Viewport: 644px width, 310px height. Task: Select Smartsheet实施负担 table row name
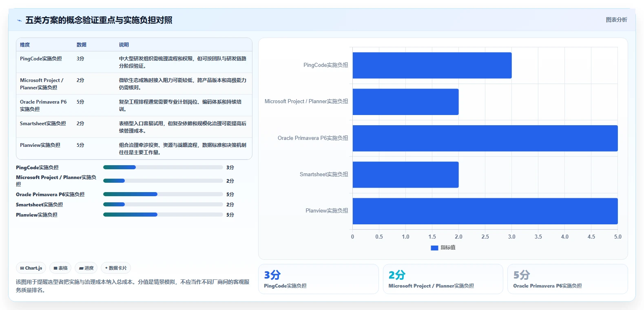[43, 124]
